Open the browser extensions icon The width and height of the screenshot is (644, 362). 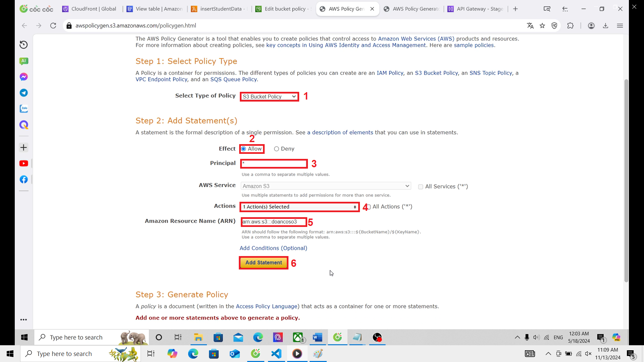(570, 25)
